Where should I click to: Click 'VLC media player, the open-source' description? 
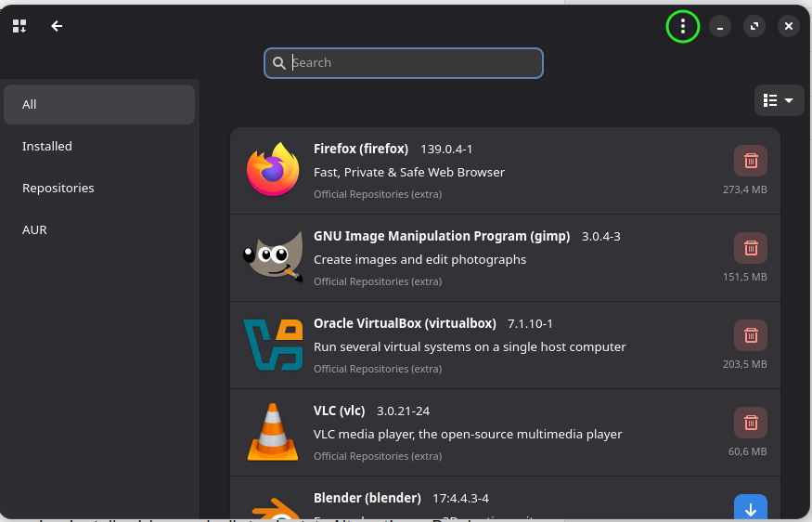coord(468,435)
